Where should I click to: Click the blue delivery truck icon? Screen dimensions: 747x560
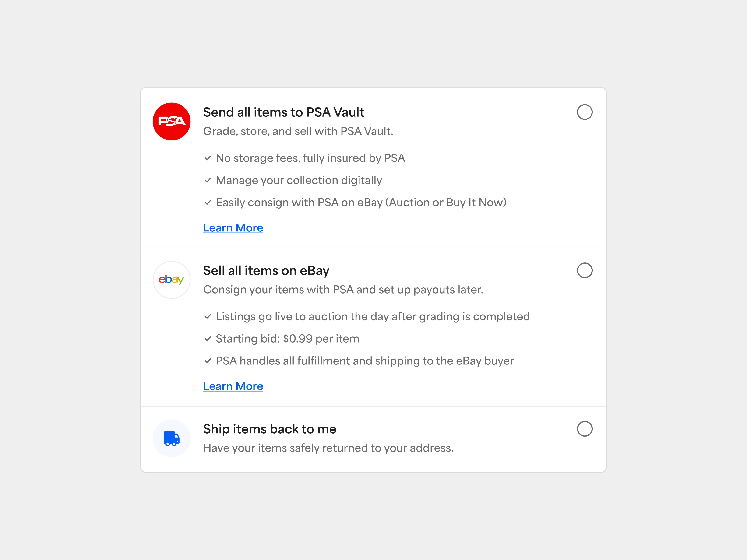[172, 438]
